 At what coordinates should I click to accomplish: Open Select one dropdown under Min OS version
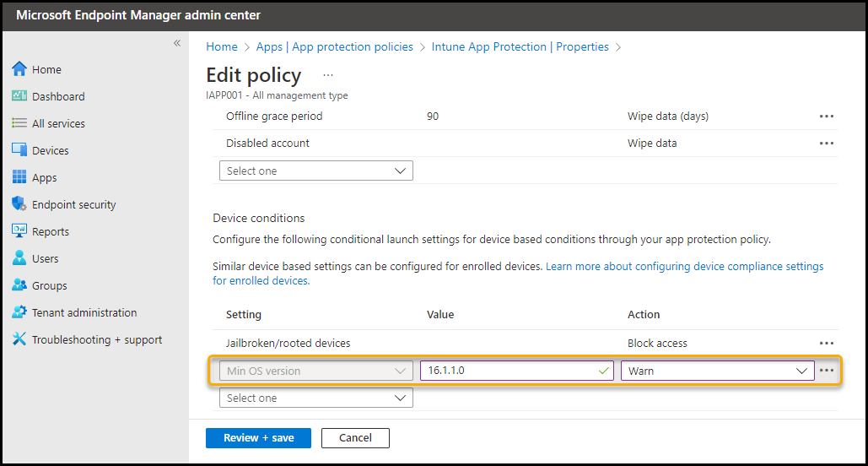(x=316, y=398)
